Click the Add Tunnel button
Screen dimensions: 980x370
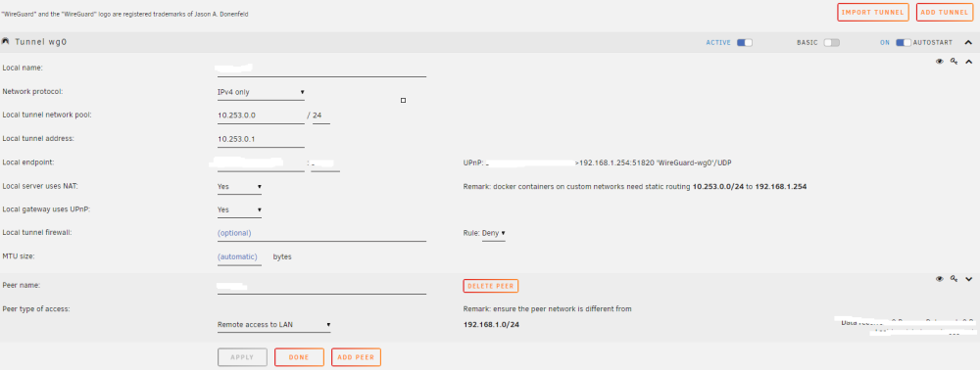[x=944, y=13]
